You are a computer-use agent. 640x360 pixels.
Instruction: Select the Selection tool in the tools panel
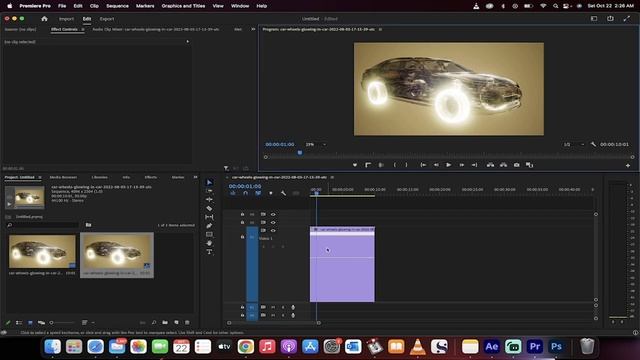click(209, 182)
